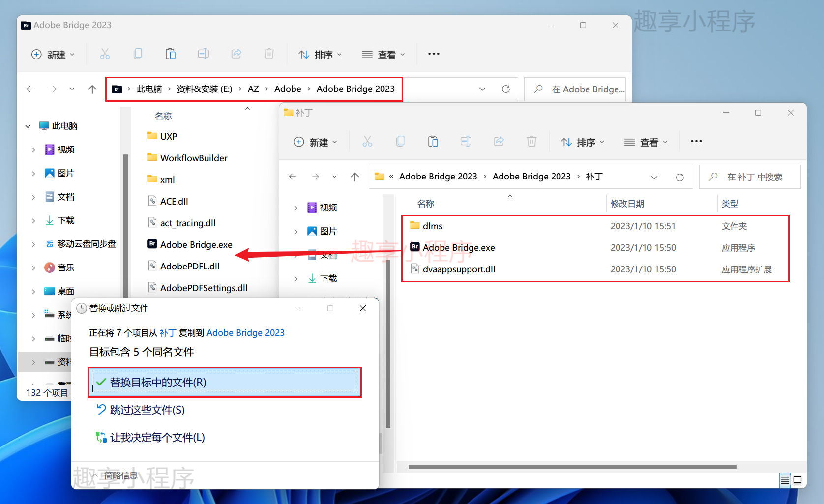Switch 补丁 window to large thumbnails view icon
The height and width of the screenshot is (504, 824).
coord(797,480)
